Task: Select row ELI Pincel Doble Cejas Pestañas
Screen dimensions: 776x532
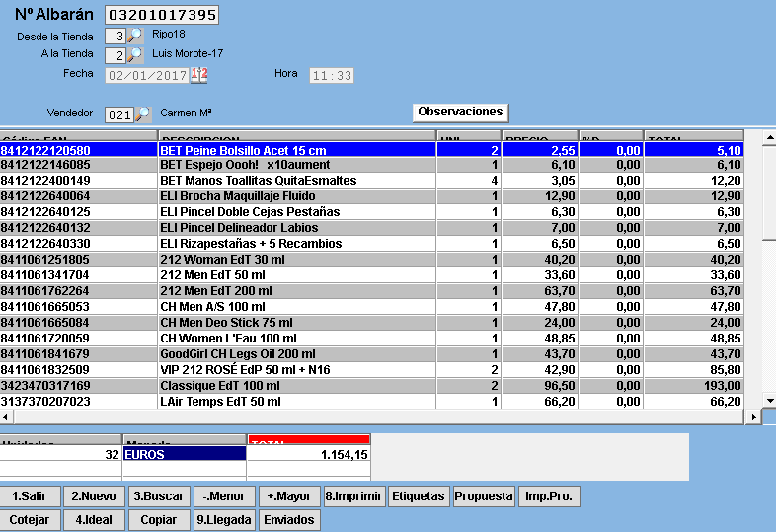Action: pos(371,212)
